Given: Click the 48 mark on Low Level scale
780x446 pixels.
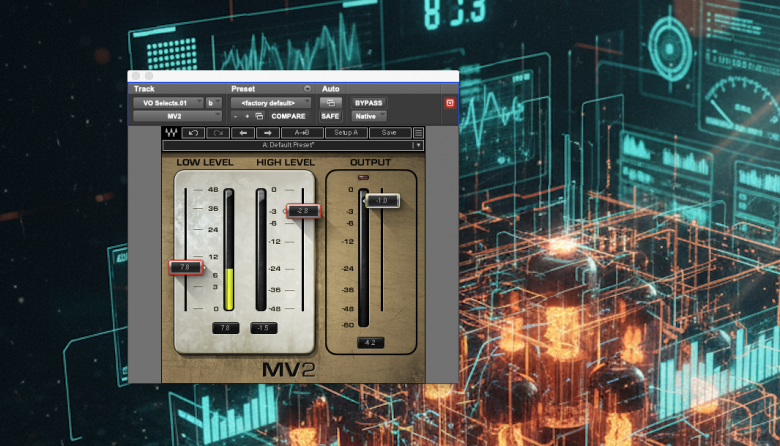Looking at the screenshot, I should coord(213,189).
